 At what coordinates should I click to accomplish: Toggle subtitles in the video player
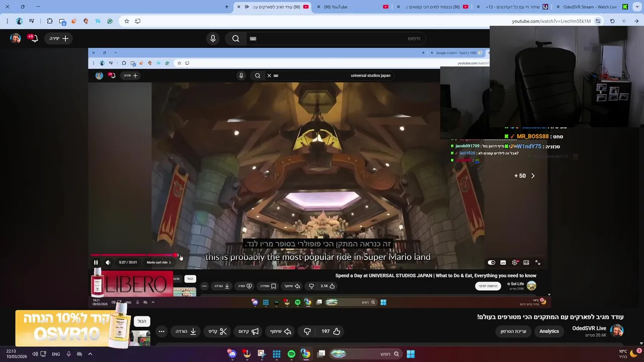[x=503, y=262]
